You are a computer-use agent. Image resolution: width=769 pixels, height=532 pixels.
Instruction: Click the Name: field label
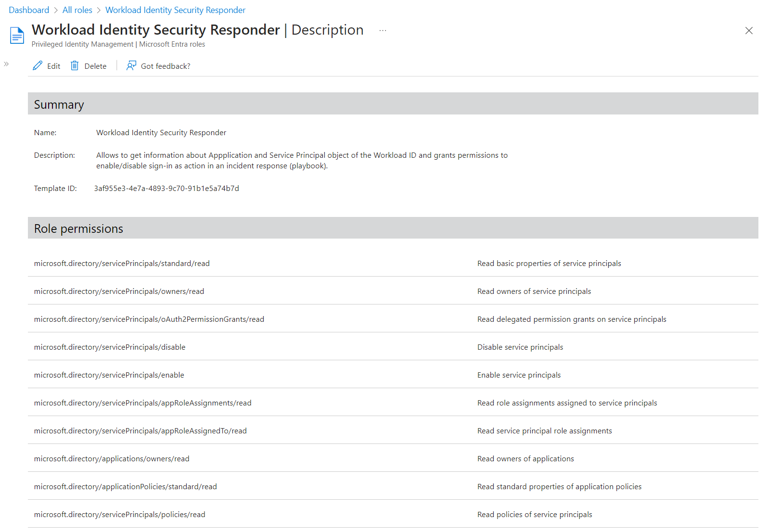pyautogui.click(x=45, y=133)
